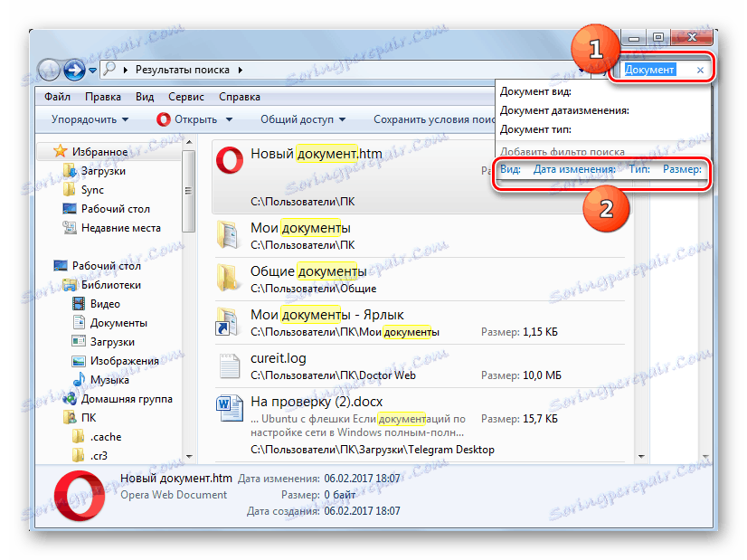747x560 pixels.
Task: Click the Дата создания value in details pane
Action: click(x=362, y=511)
